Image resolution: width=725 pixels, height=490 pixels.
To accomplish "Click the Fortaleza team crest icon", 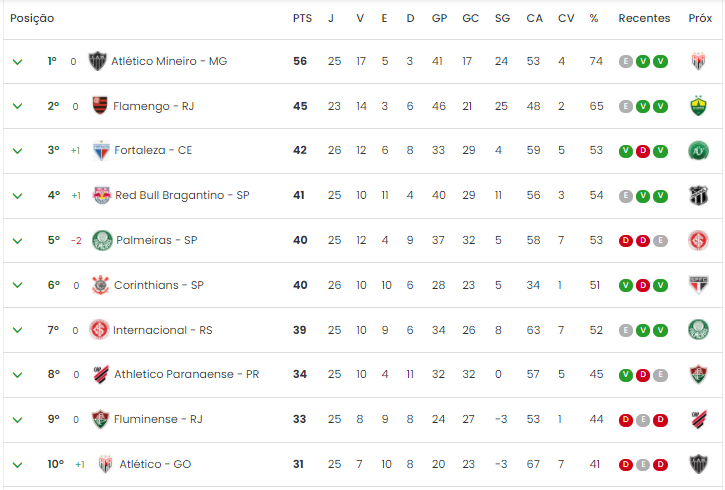I will pos(101,151).
